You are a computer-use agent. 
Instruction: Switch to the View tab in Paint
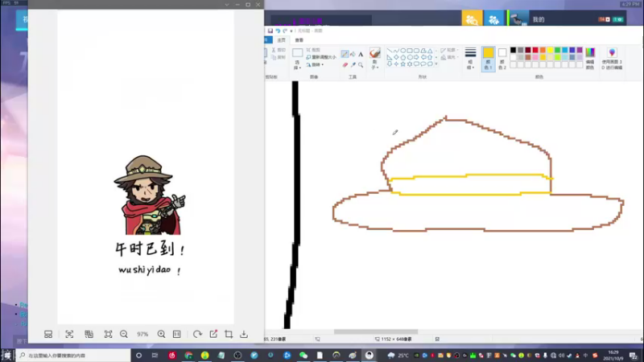pyautogui.click(x=299, y=40)
